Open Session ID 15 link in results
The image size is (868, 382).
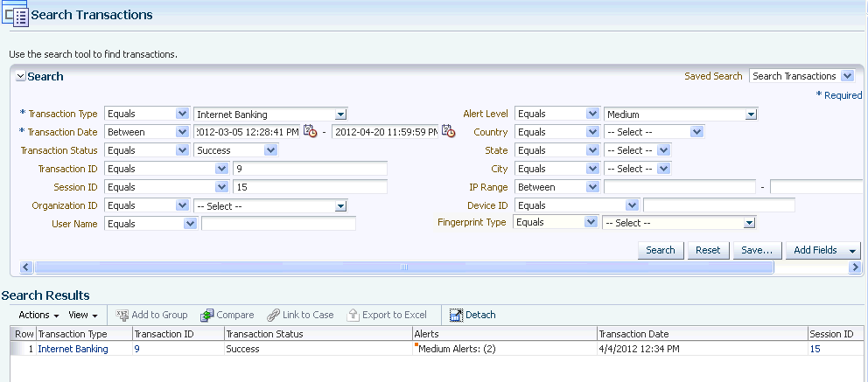tap(815, 349)
